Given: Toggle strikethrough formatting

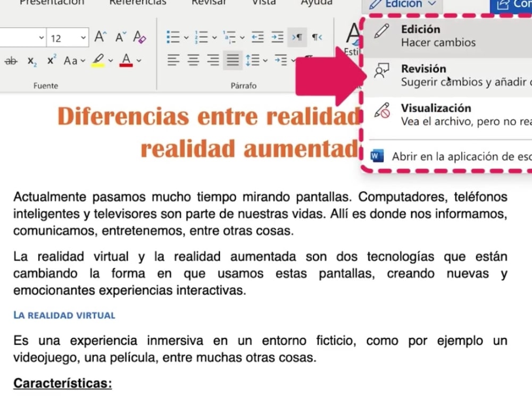Looking at the screenshot, I should tap(11, 61).
